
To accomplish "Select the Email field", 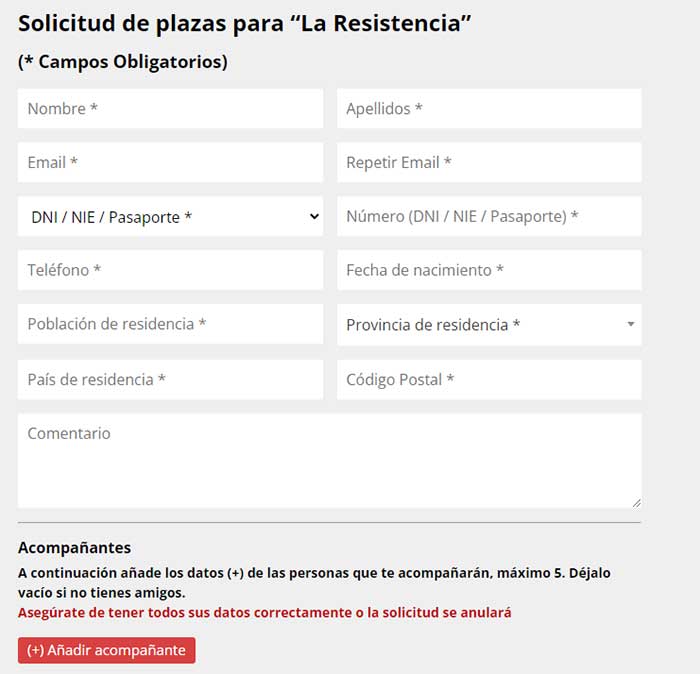I will [x=170, y=163].
